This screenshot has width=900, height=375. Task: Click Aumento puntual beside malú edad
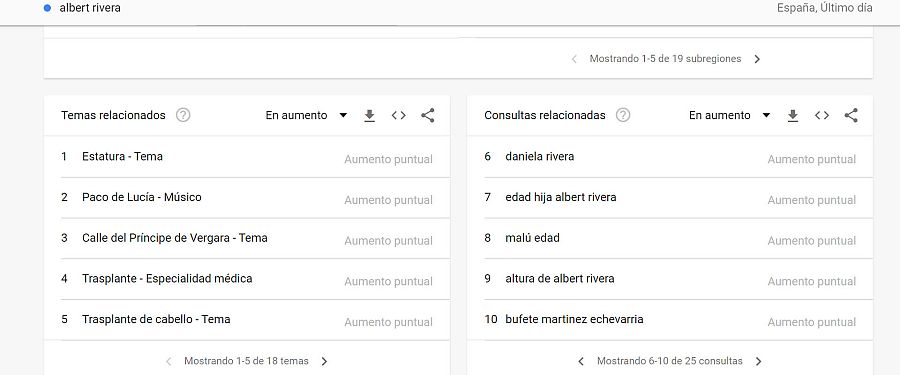pos(812,241)
